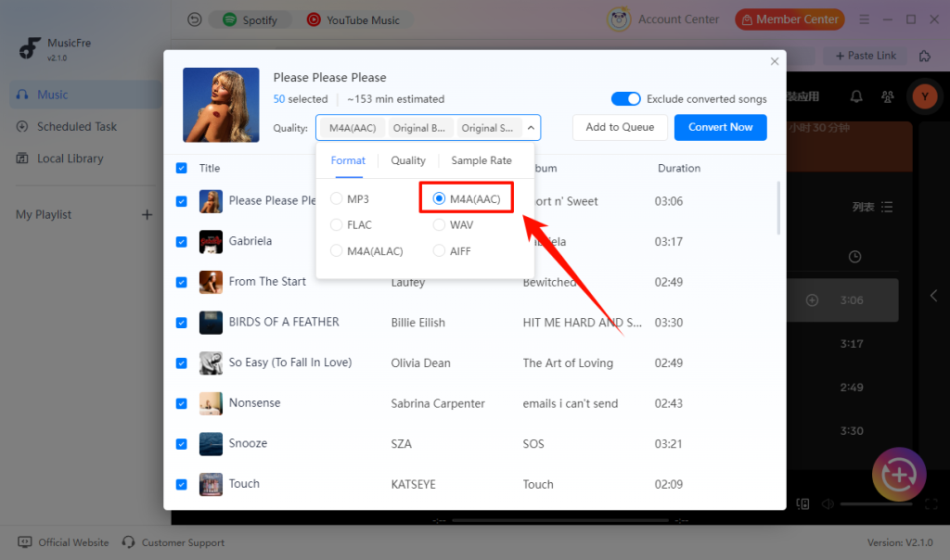The image size is (950, 560).
Task: Click the floating add-to-convert round button
Action: click(x=899, y=475)
